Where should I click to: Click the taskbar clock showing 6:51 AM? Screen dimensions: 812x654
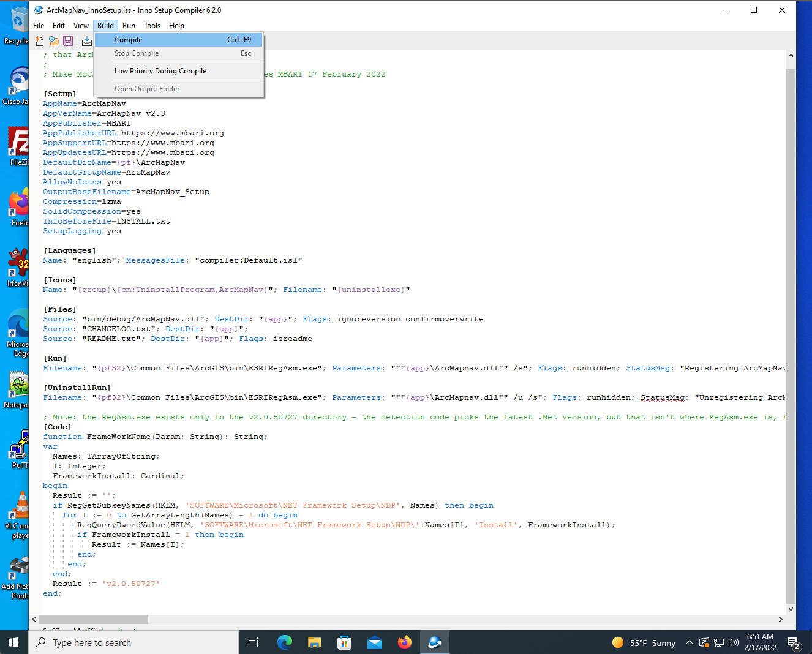point(761,642)
